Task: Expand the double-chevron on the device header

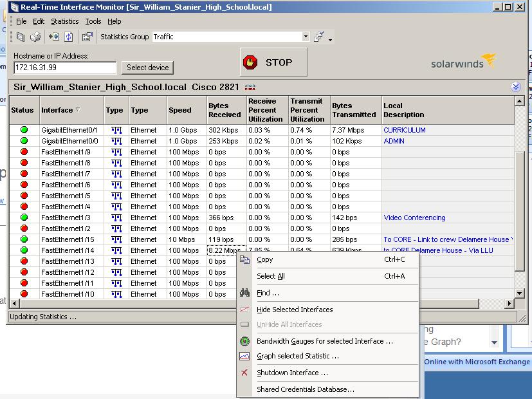Action: click(x=515, y=87)
